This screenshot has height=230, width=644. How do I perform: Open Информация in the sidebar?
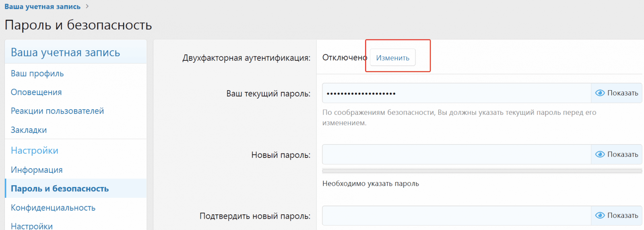tap(37, 170)
